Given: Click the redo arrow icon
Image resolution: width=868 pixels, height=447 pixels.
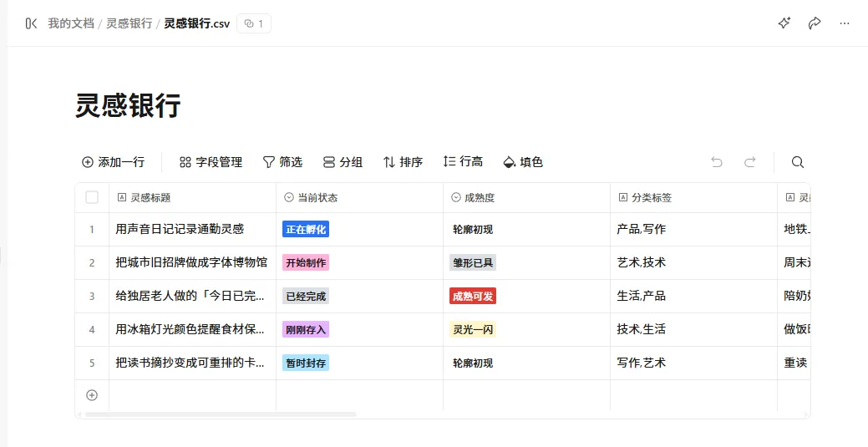Looking at the screenshot, I should (x=750, y=162).
